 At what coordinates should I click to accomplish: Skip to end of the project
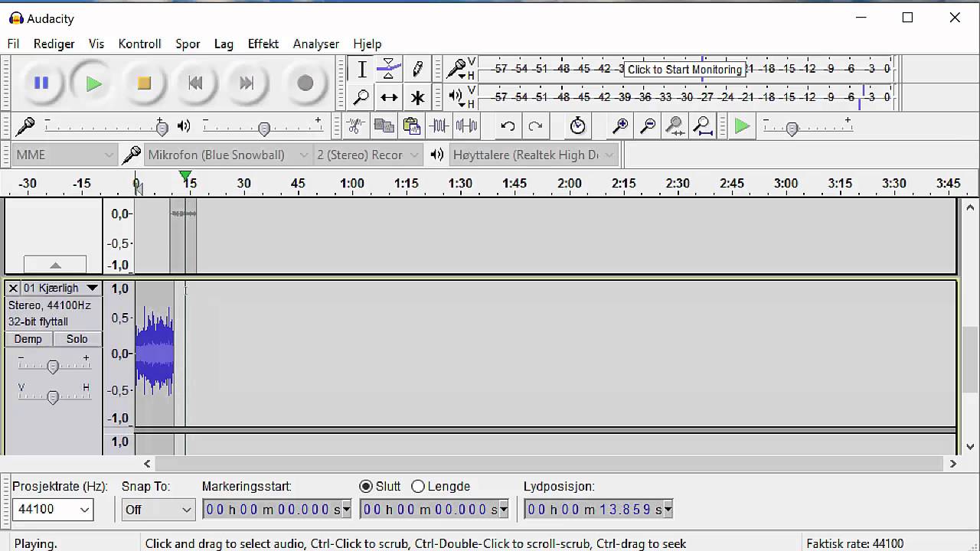click(x=246, y=83)
